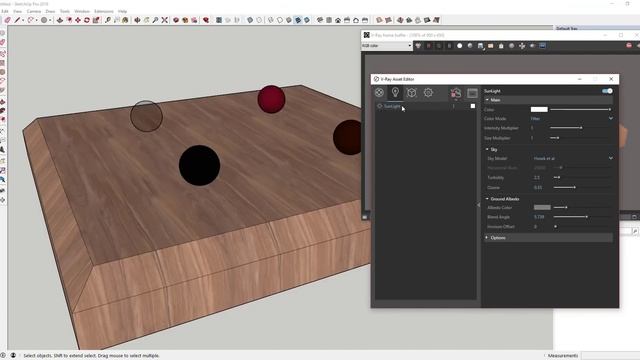Select the Push/Pull tool
This screenshot has height=360, width=640.
(x=60, y=20)
